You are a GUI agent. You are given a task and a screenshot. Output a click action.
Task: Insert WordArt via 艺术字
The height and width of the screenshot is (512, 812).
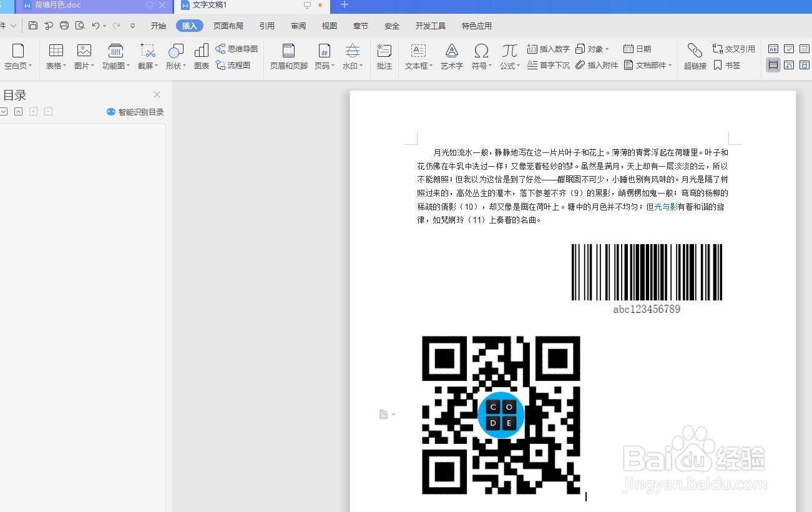click(x=451, y=56)
